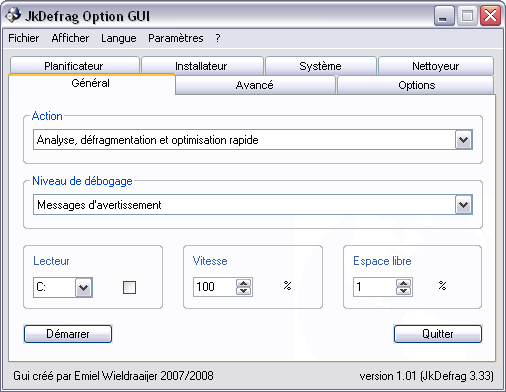
Task: Increase Vitesse with up arrow
Action: click(244, 283)
